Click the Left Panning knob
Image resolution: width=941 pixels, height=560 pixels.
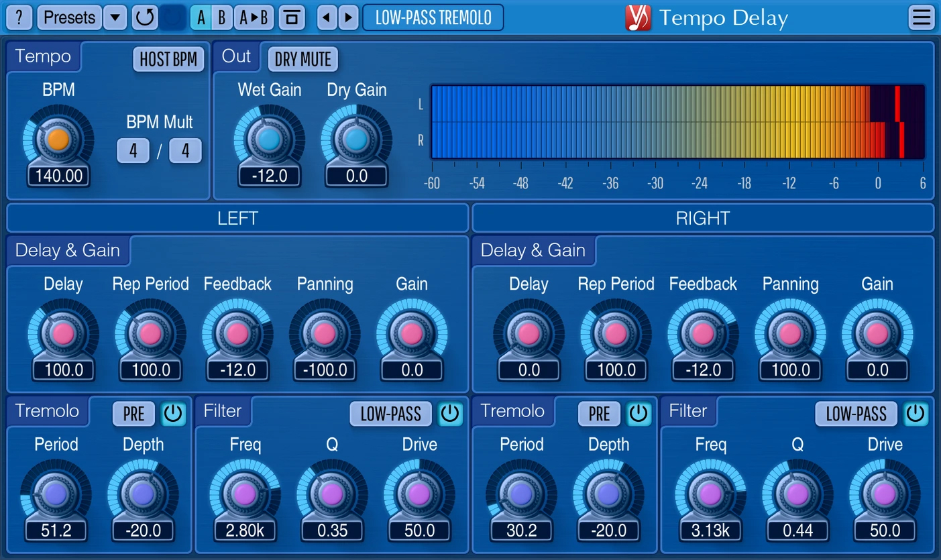[x=325, y=333]
